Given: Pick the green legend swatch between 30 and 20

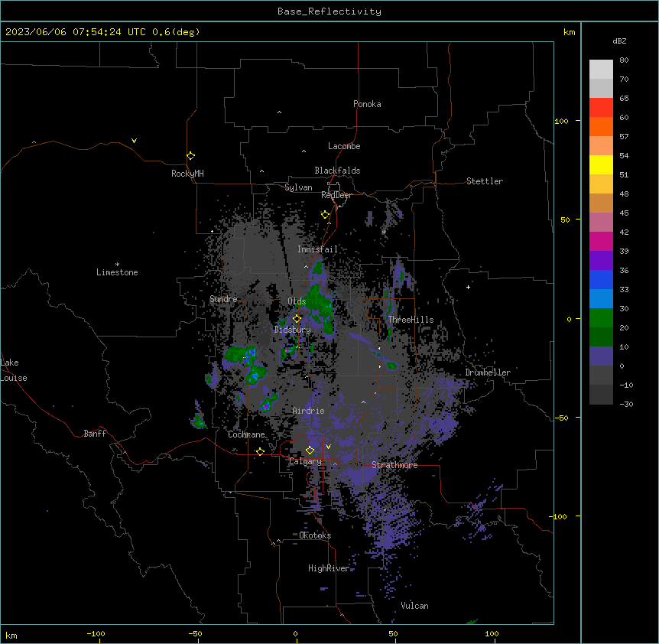Looking at the screenshot, I should 601,318.
